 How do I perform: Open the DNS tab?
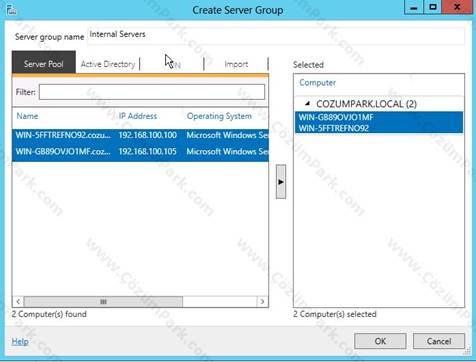[x=172, y=64]
